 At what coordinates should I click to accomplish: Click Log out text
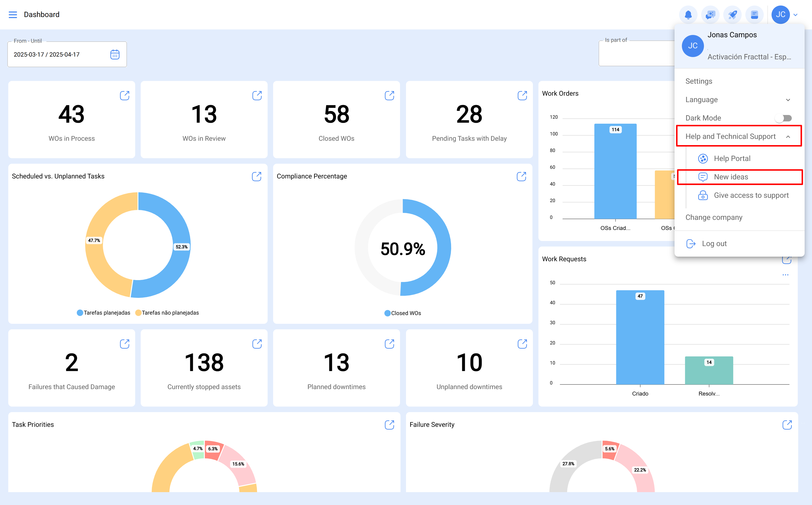coord(714,244)
